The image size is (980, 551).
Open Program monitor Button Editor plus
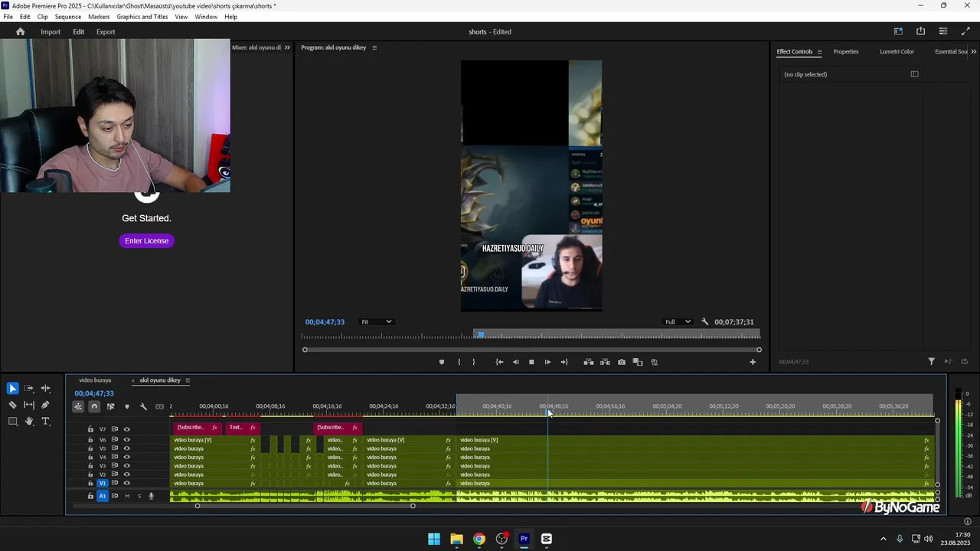[x=753, y=362]
